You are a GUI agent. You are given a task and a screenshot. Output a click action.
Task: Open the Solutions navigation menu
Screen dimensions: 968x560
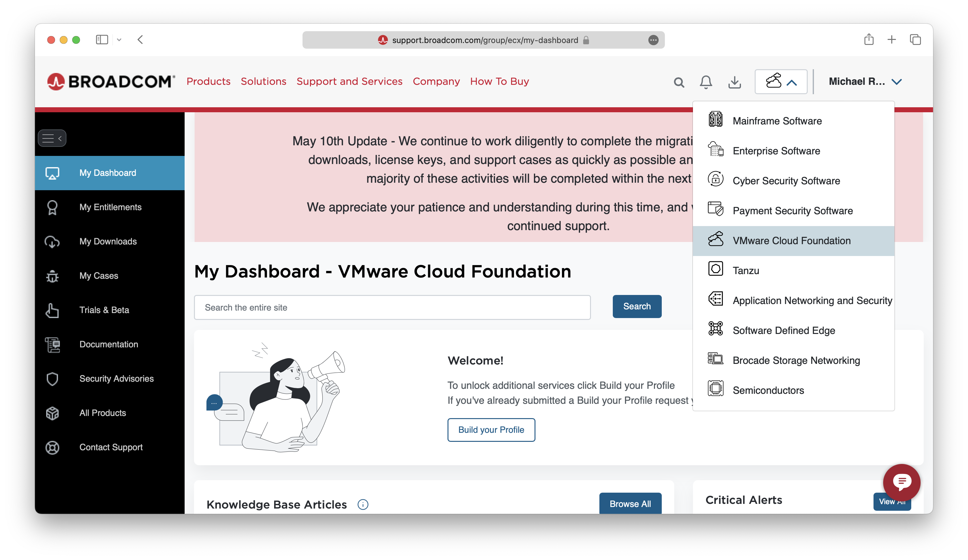click(x=264, y=81)
